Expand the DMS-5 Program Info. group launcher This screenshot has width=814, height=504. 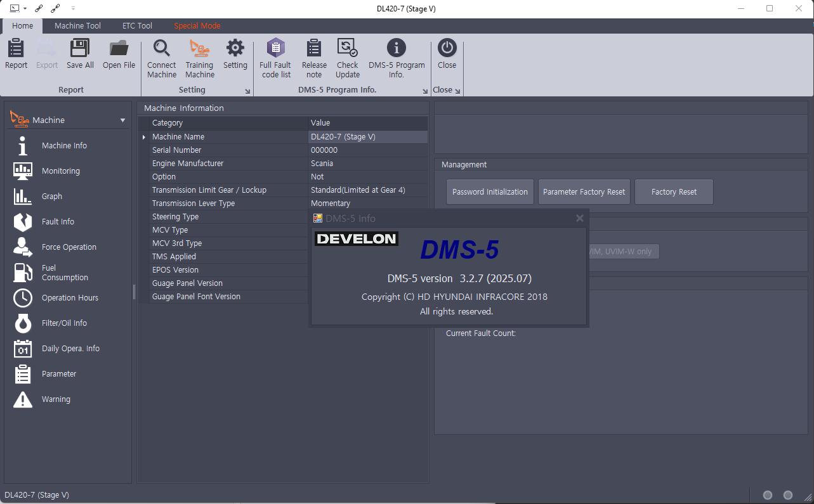[x=425, y=91]
